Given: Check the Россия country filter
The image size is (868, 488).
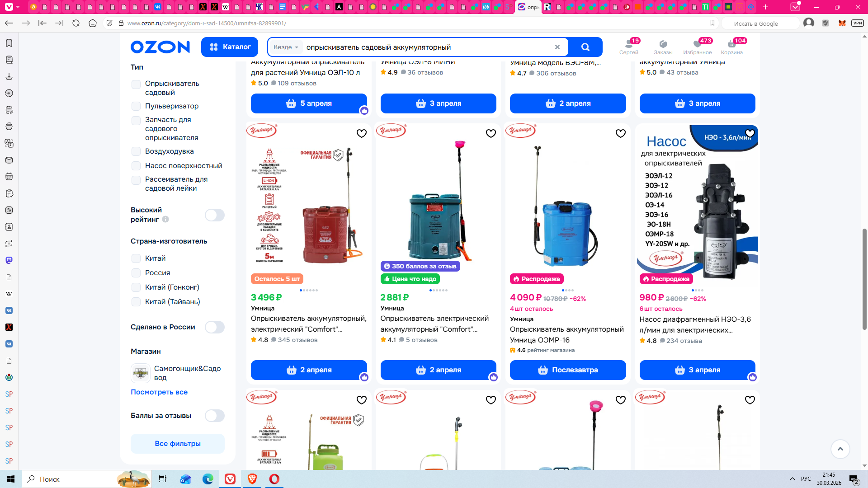Looking at the screenshot, I should [136, 273].
